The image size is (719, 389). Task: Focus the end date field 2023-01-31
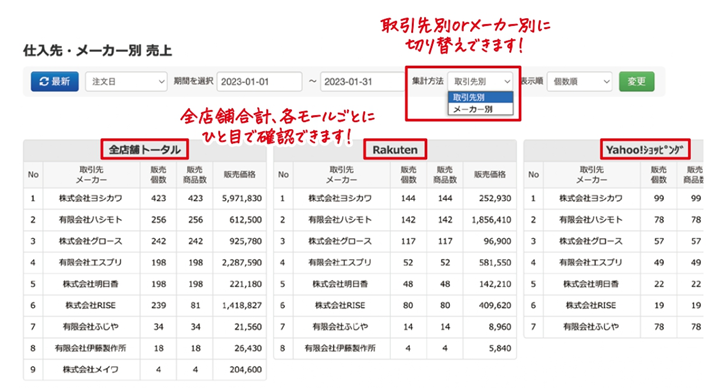(x=363, y=82)
